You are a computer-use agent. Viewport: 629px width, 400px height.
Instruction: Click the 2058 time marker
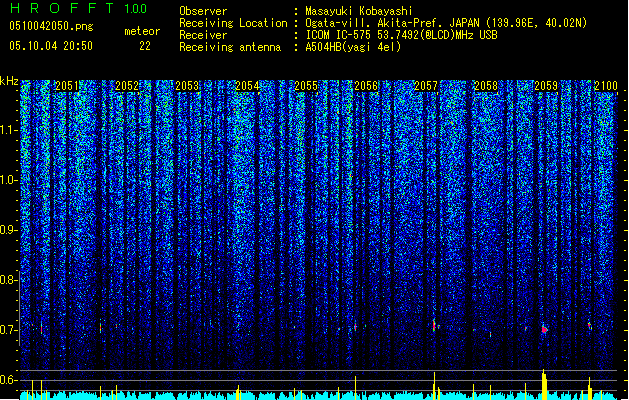[x=486, y=86]
